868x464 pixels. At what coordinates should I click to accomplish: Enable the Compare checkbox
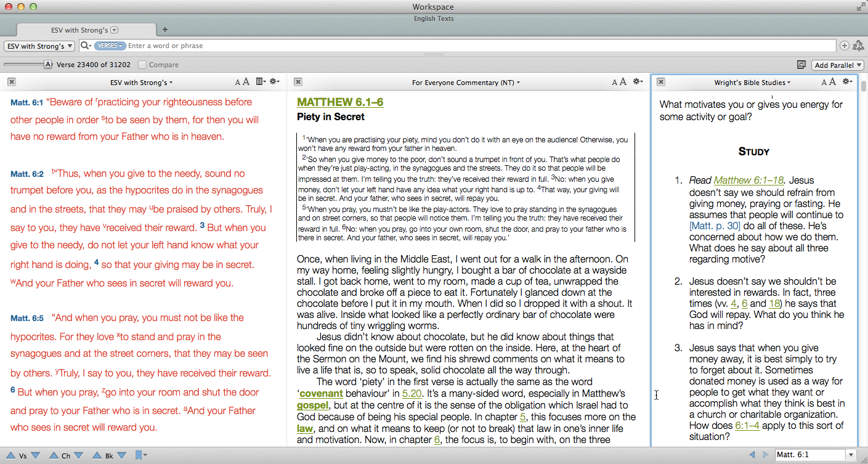pyautogui.click(x=142, y=65)
